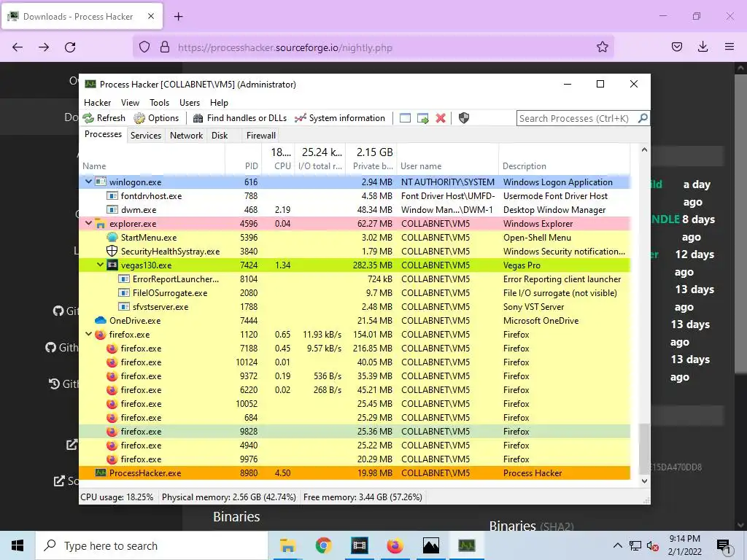The height and width of the screenshot is (560, 747).
Task: Click CPU usage 18.25% in status bar
Action: tap(117, 497)
